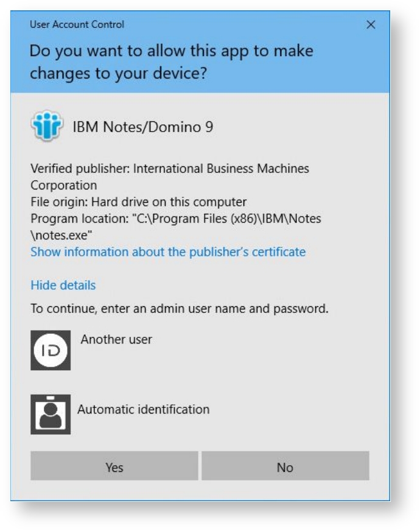Select the Another user ID icon

point(51,350)
